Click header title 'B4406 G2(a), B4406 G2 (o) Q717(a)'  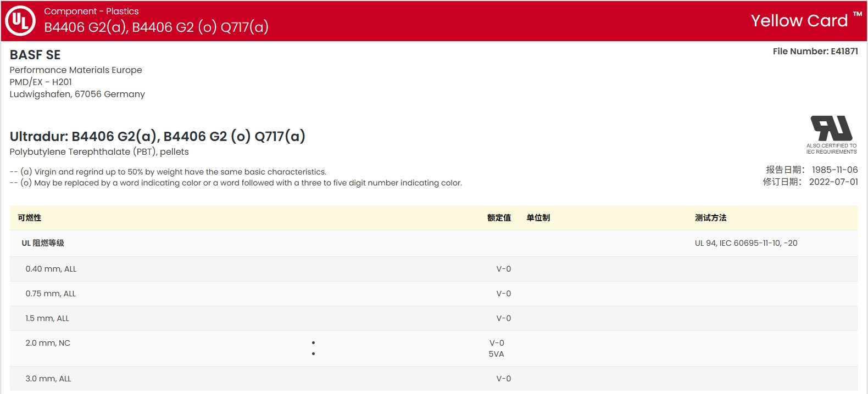[x=157, y=27]
